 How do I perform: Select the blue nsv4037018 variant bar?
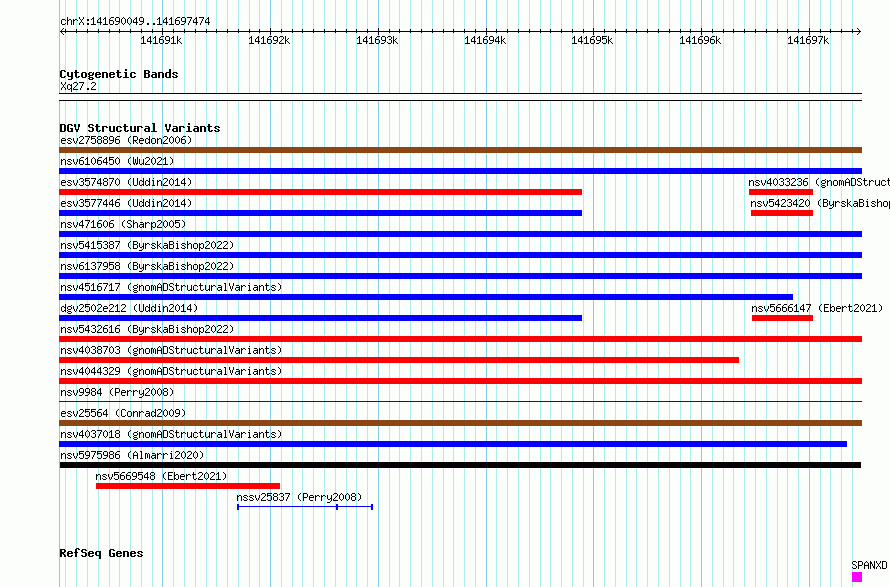click(x=453, y=444)
